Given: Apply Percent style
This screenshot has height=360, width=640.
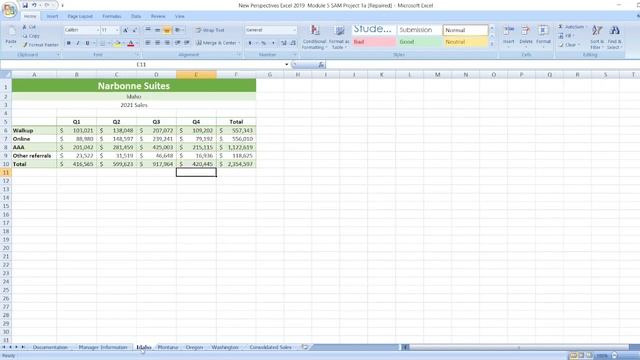Looking at the screenshot, I should pos(264,43).
